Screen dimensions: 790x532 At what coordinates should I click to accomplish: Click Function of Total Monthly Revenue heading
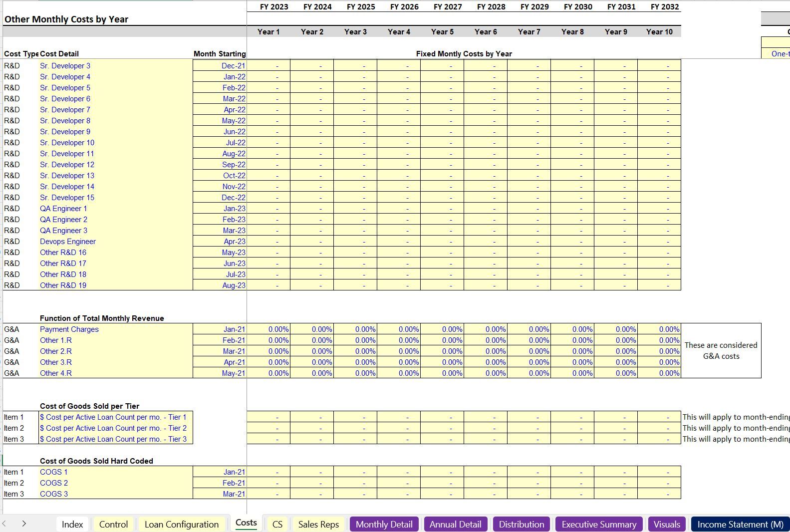click(x=102, y=318)
